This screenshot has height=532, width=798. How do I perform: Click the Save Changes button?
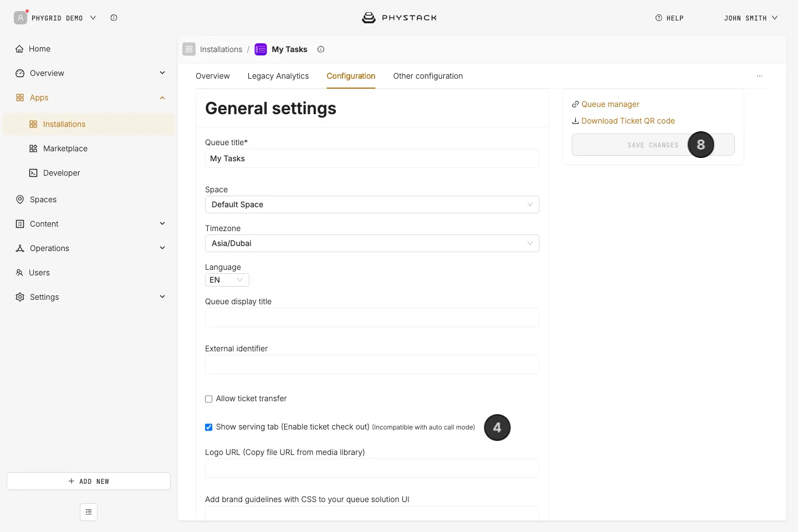pyautogui.click(x=653, y=145)
